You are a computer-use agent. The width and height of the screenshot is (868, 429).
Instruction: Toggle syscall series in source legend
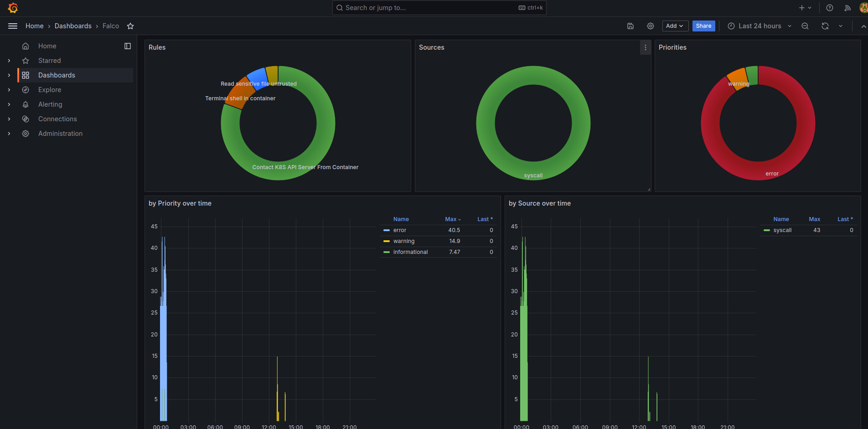point(782,230)
